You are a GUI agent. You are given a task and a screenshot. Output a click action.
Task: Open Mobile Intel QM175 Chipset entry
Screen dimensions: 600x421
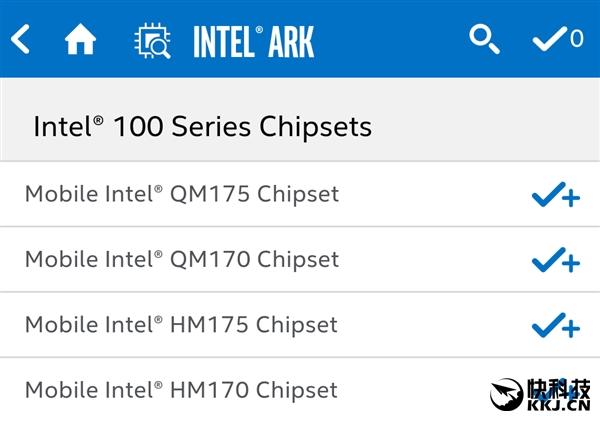(x=182, y=193)
